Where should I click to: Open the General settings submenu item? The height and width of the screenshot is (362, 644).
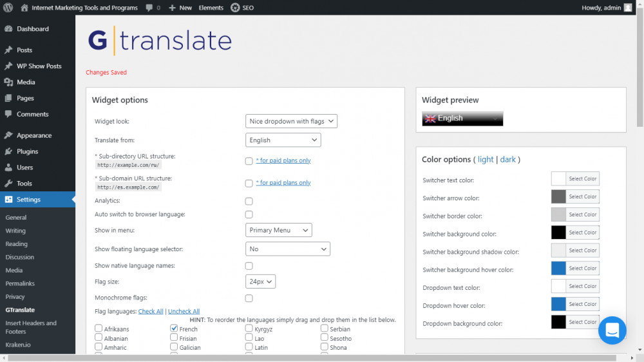(x=16, y=217)
